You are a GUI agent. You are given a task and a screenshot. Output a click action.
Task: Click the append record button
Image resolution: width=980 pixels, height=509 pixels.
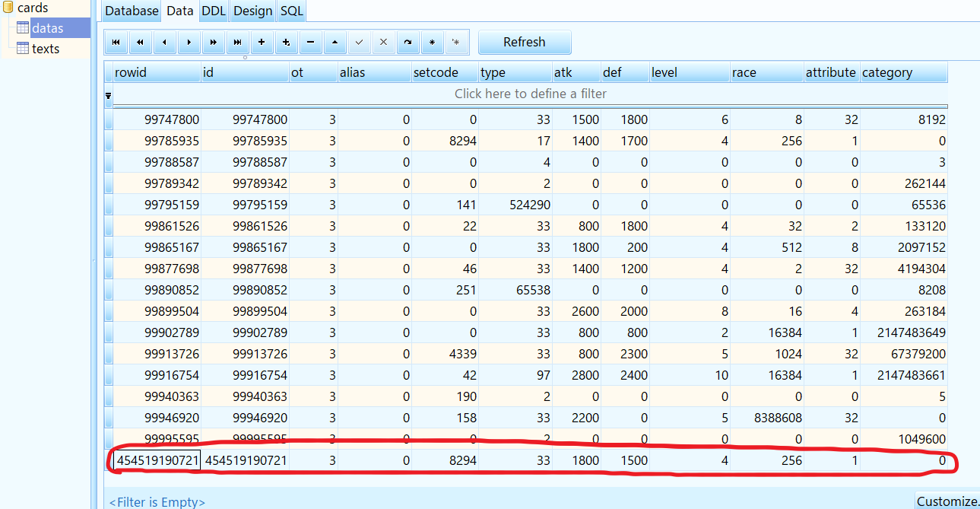(x=287, y=43)
